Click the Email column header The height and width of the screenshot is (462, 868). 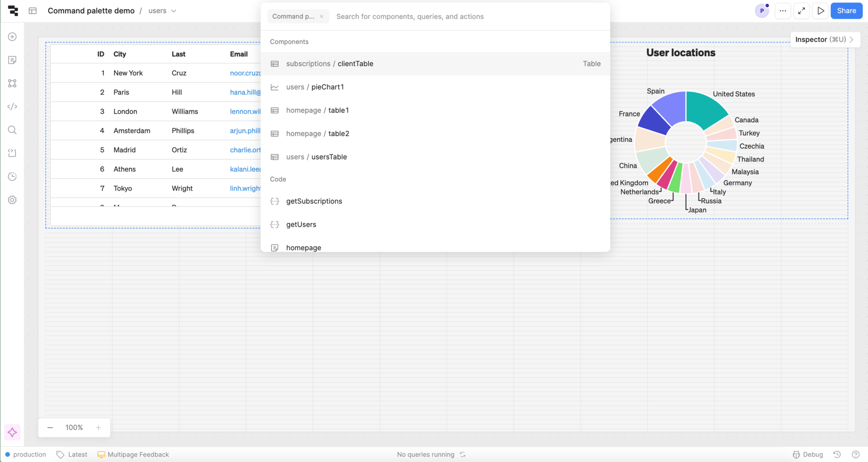(239, 54)
